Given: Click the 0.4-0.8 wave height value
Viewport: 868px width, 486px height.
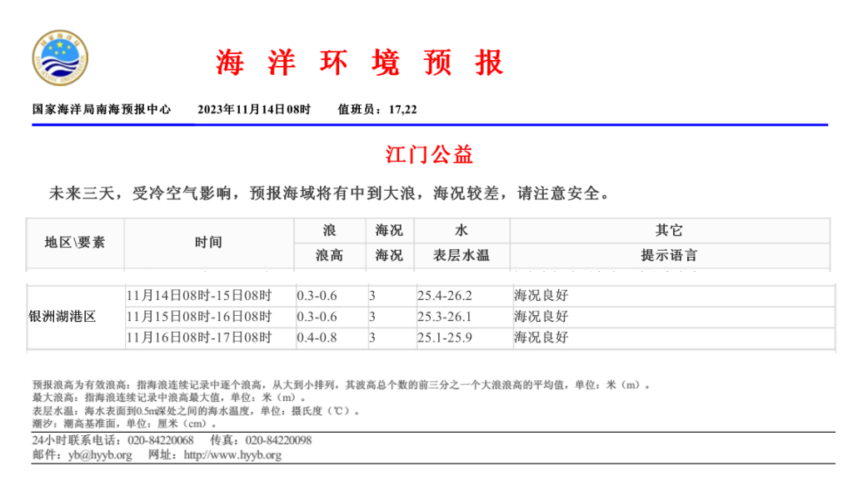Looking at the screenshot, I should pyautogui.click(x=317, y=338).
